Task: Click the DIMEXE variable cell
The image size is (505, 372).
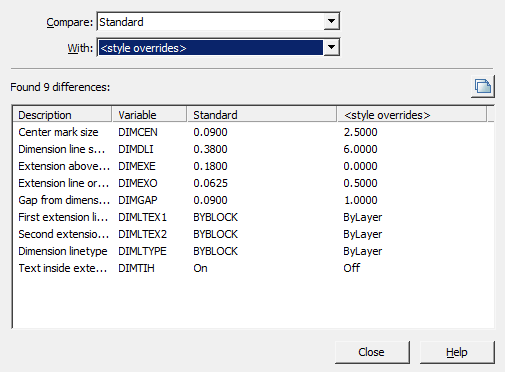Action: click(x=137, y=166)
